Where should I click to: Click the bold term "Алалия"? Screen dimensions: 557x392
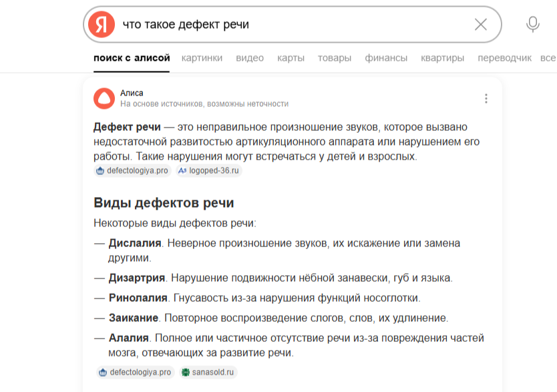(x=129, y=338)
